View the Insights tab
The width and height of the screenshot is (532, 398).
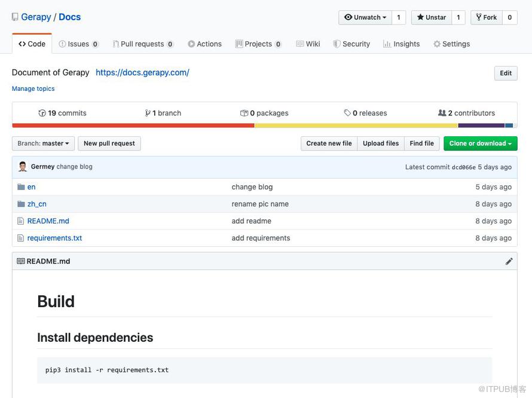tap(401, 44)
